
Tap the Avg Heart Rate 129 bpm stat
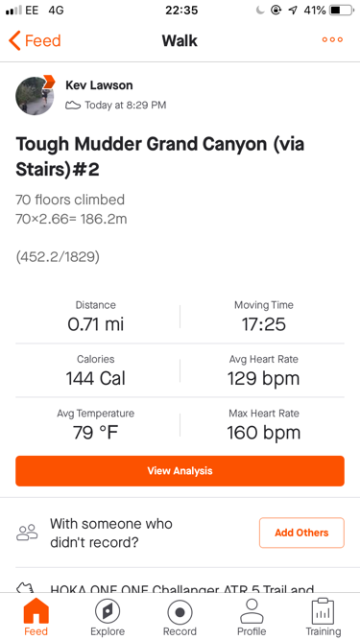pyautogui.click(x=264, y=371)
